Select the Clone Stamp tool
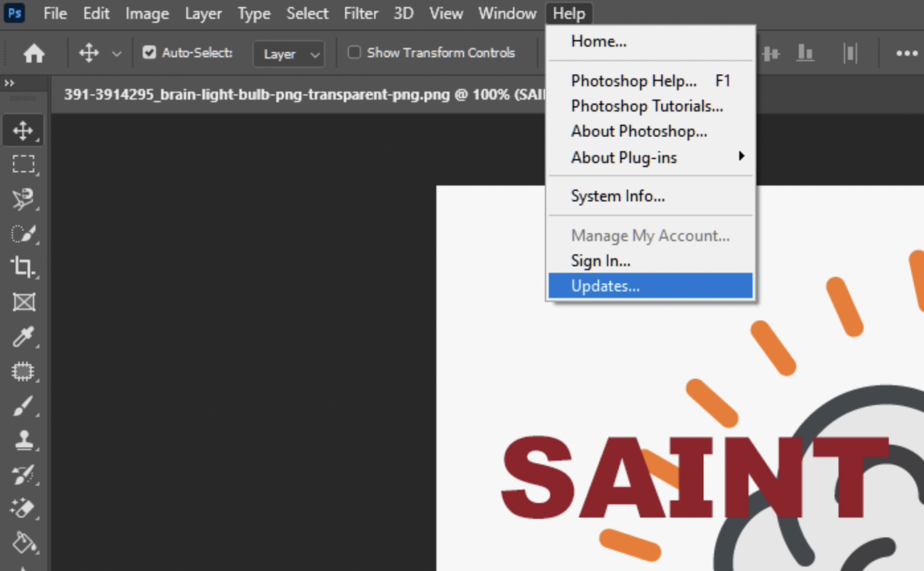 (23, 439)
